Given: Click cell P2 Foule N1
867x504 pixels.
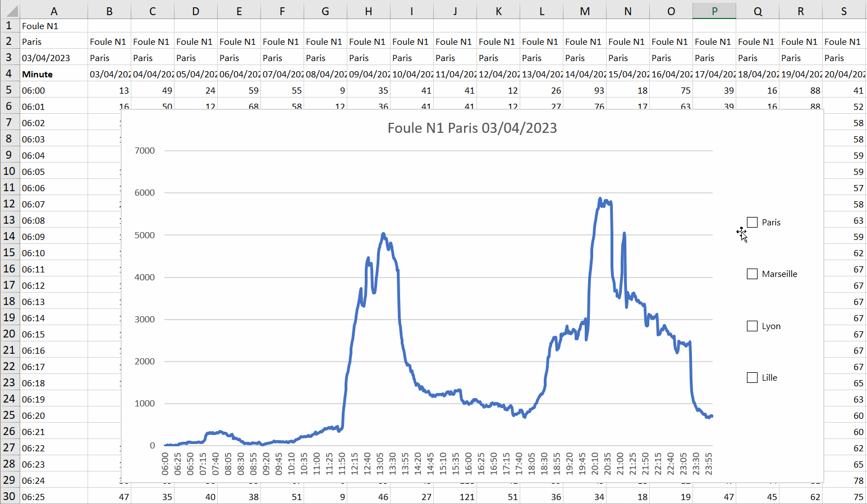Looking at the screenshot, I should click(x=714, y=41).
